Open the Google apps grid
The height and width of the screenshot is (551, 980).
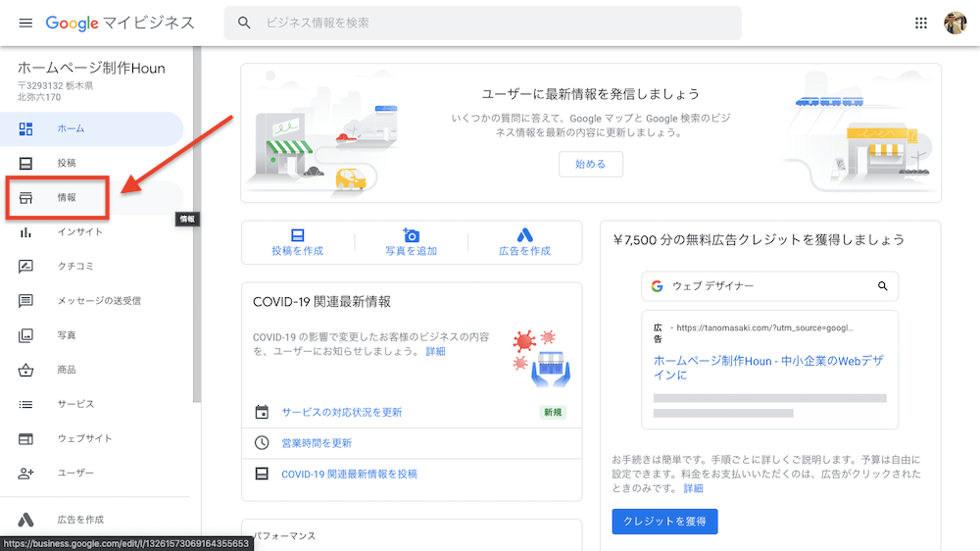(920, 24)
